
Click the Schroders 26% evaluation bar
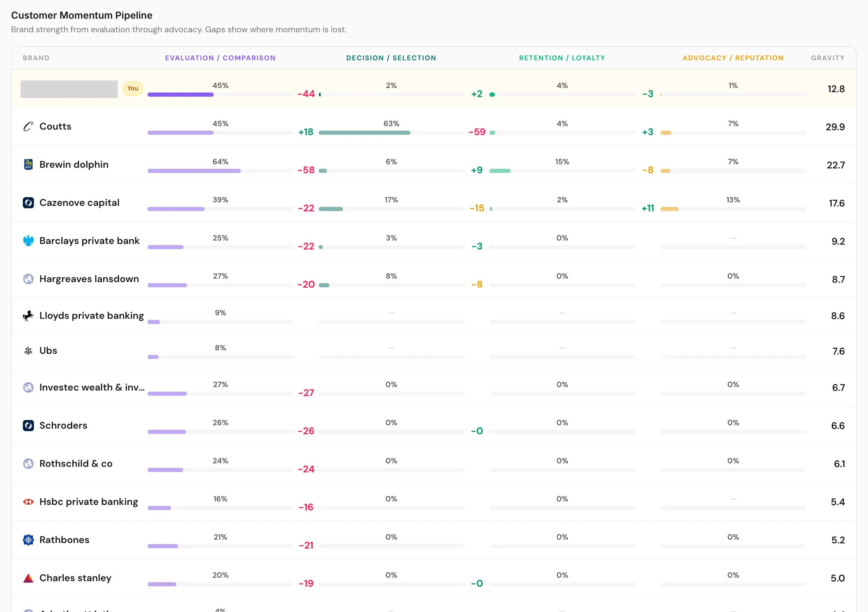tap(167, 432)
